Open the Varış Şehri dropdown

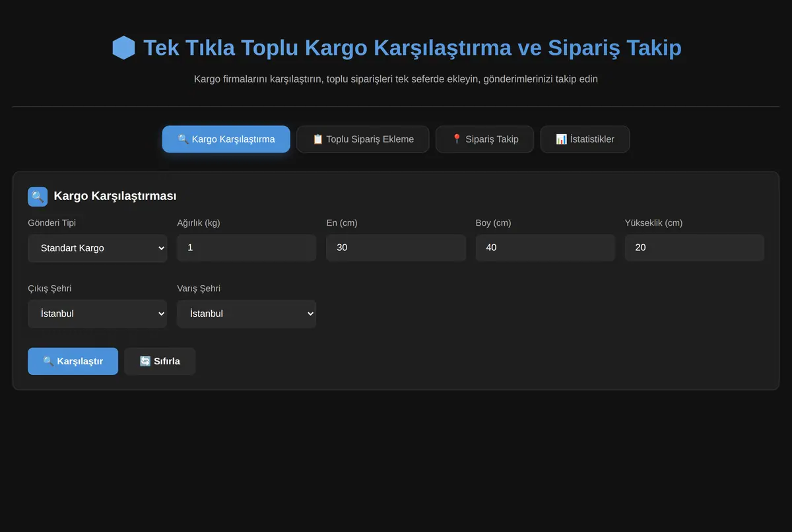(x=247, y=314)
